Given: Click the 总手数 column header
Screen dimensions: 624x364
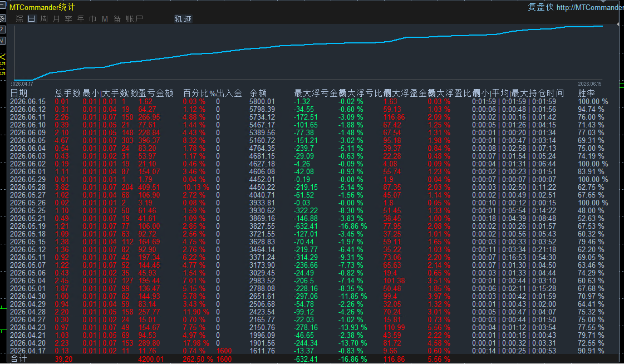Looking at the screenshot, I should pos(68,93).
